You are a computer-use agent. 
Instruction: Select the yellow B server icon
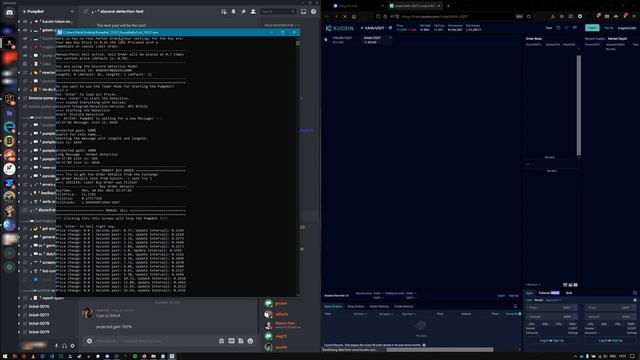(x=9, y=141)
